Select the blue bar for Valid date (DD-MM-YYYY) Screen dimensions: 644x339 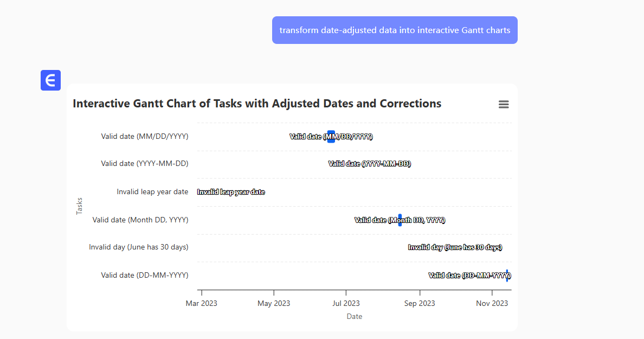(507, 275)
